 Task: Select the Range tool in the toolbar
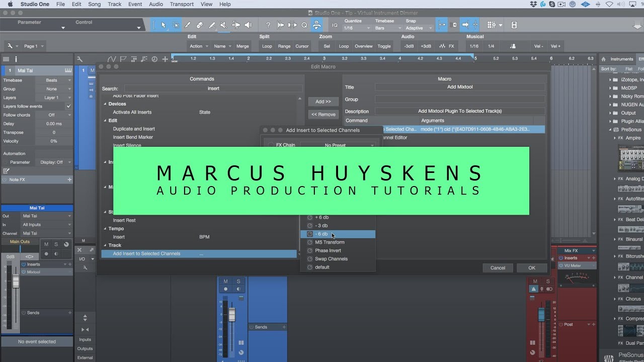click(x=176, y=25)
